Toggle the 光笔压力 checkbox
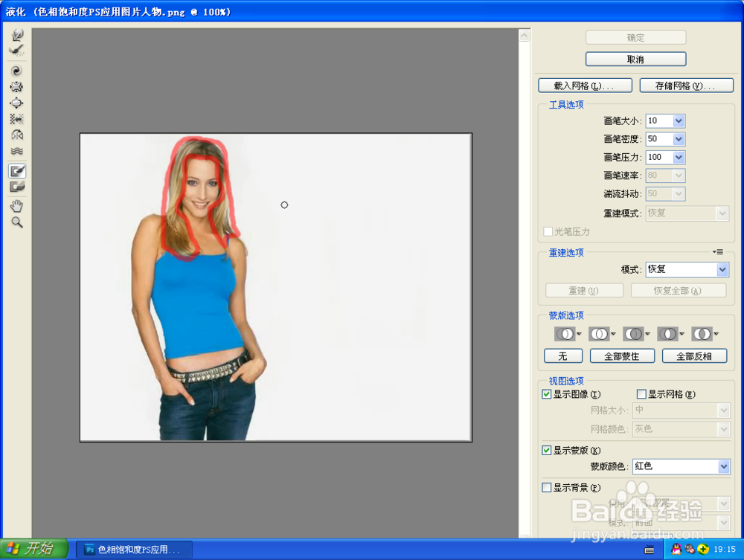Screen dimensions: 744x560 coord(548,231)
